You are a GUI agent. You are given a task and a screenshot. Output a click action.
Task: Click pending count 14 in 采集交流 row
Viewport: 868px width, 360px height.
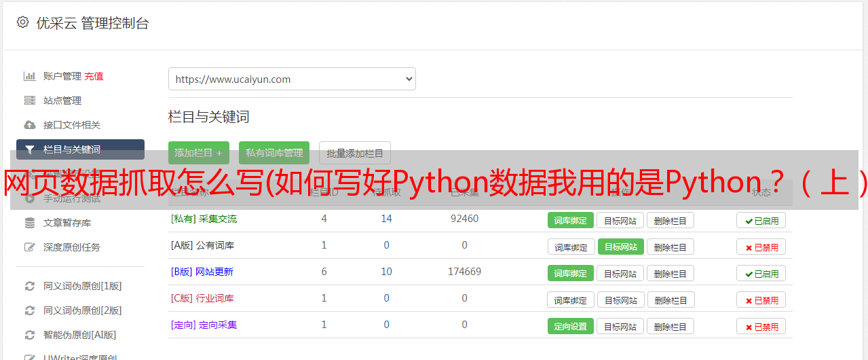tap(387, 219)
